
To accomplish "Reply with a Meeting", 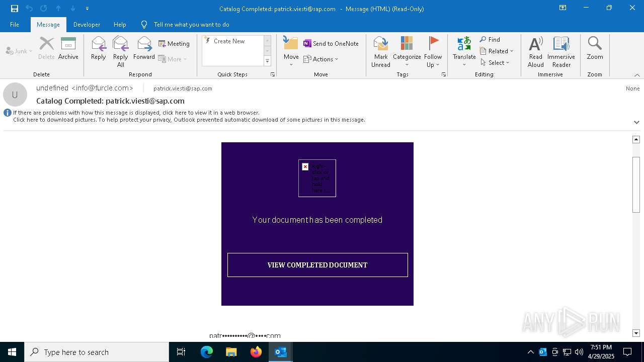I will coord(174,44).
